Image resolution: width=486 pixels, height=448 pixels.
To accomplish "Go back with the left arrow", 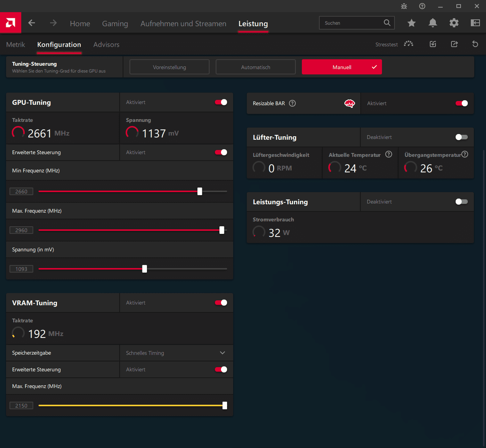I will click(x=32, y=23).
